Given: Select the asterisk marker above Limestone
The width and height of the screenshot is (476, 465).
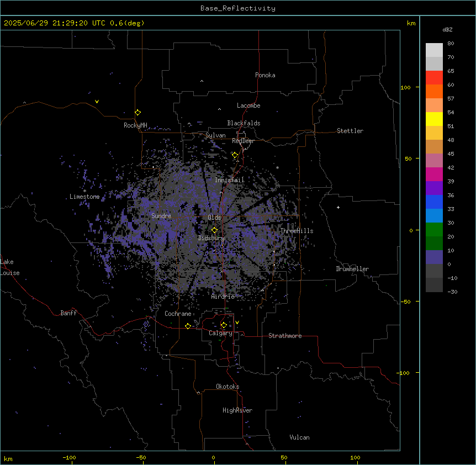Looking at the screenshot, I should [84, 191].
